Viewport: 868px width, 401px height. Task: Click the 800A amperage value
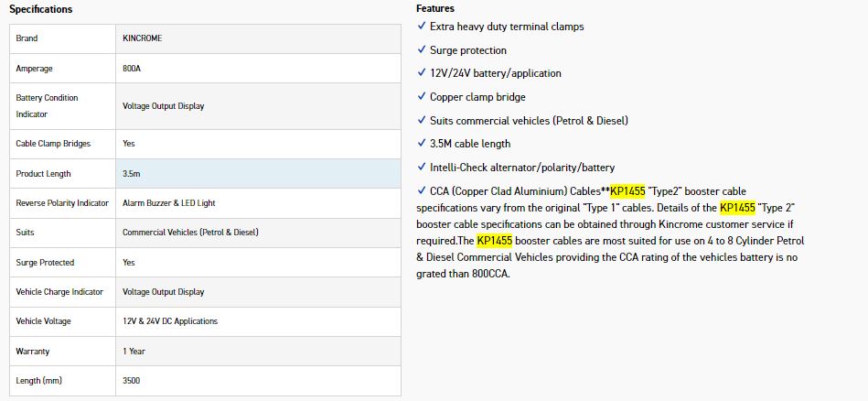132,69
